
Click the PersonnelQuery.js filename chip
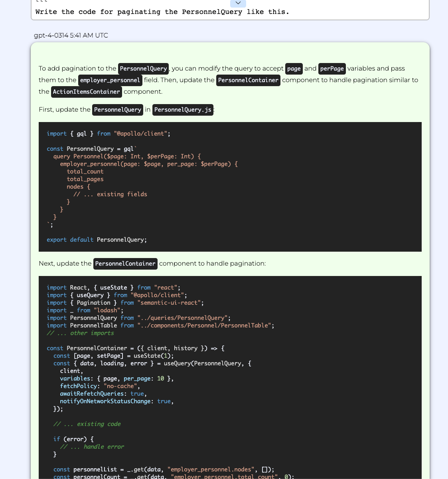(183, 110)
